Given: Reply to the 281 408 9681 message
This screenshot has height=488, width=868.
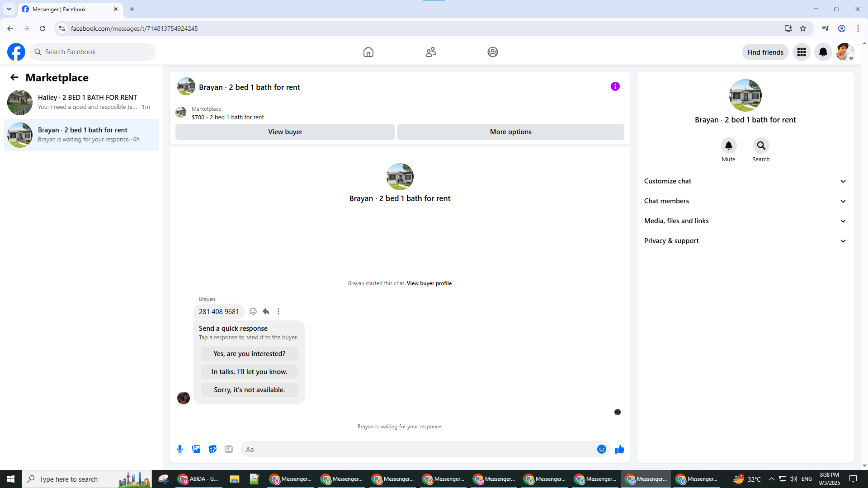Looking at the screenshot, I should tap(266, 311).
